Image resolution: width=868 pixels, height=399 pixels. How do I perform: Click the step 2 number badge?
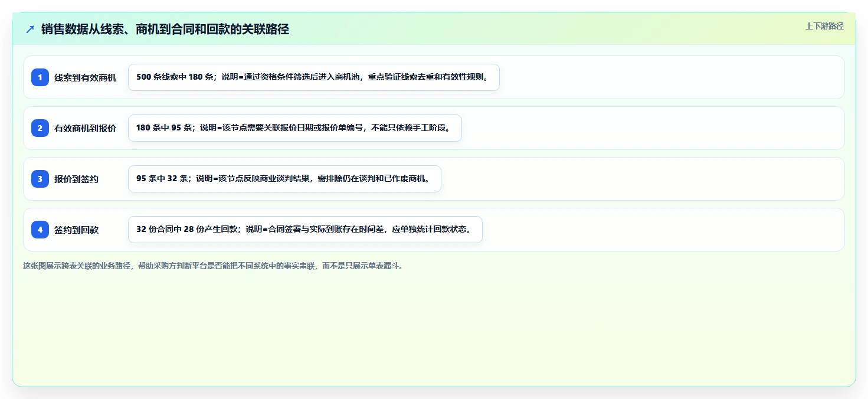(40, 128)
